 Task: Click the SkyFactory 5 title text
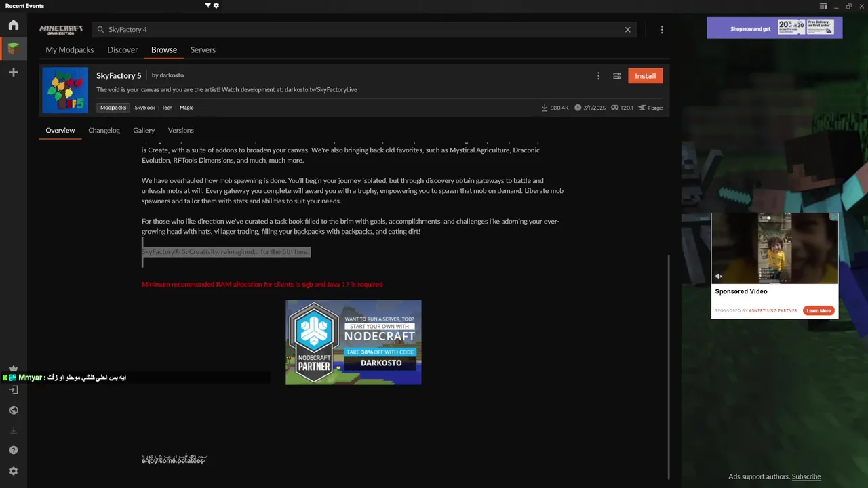pyautogui.click(x=119, y=75)
